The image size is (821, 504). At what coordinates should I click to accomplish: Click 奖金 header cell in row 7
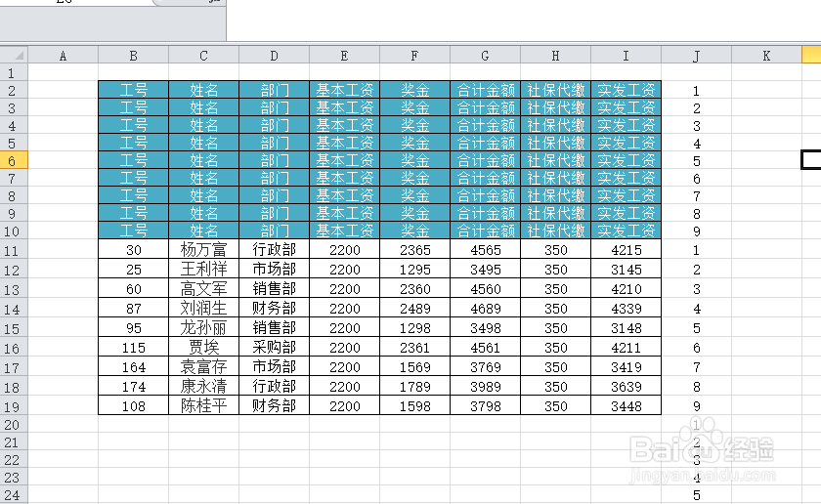click(x=414, y=178)
